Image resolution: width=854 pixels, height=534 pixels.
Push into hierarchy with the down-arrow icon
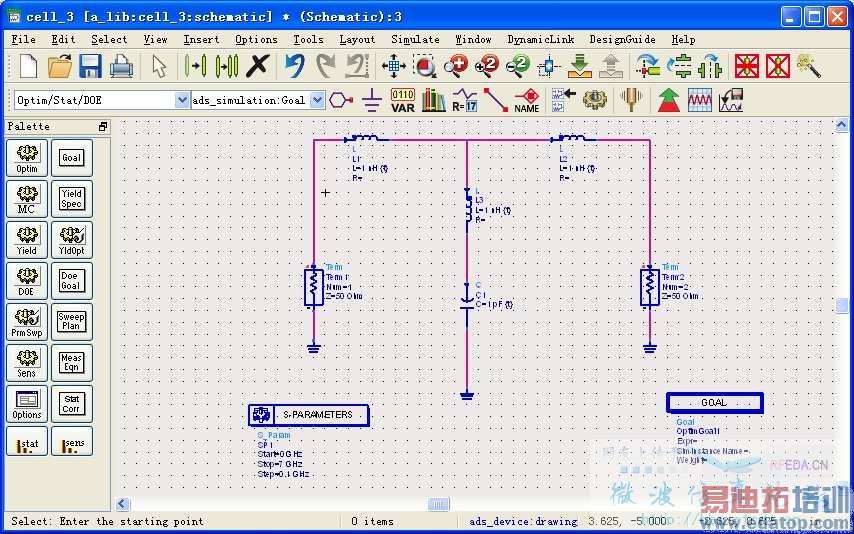580,66
